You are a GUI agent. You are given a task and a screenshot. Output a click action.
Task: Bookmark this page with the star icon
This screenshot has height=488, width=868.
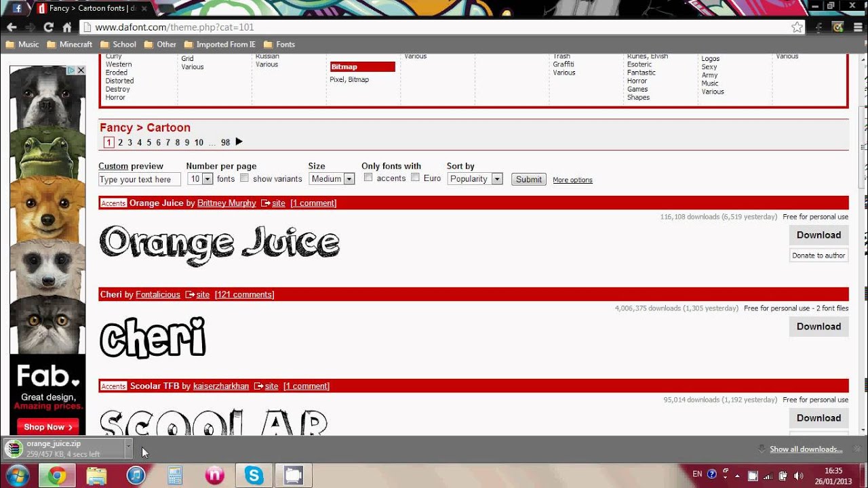tap(797, 27)
